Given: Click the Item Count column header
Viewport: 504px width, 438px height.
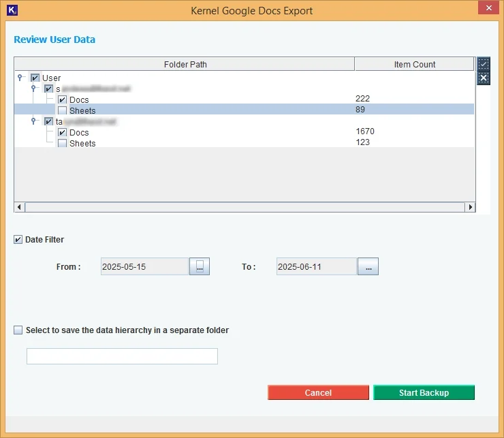Looking at the screenshot, I should (x=414, y=64).
